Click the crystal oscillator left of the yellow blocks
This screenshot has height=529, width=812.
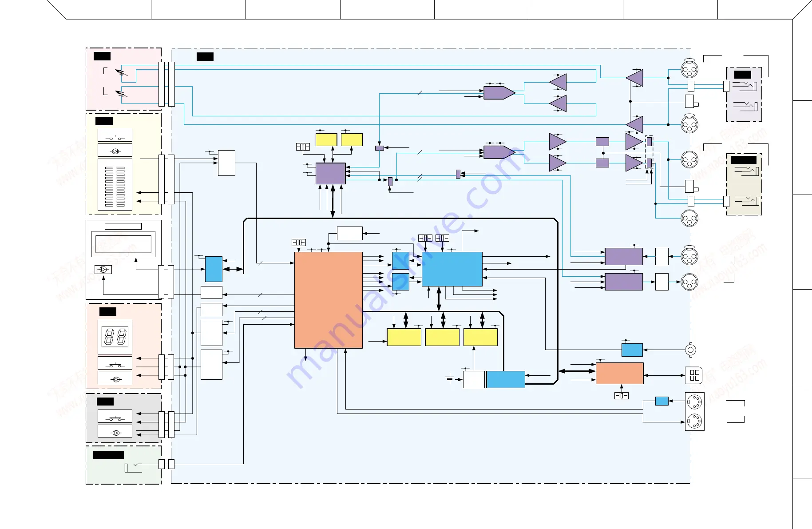303,147
